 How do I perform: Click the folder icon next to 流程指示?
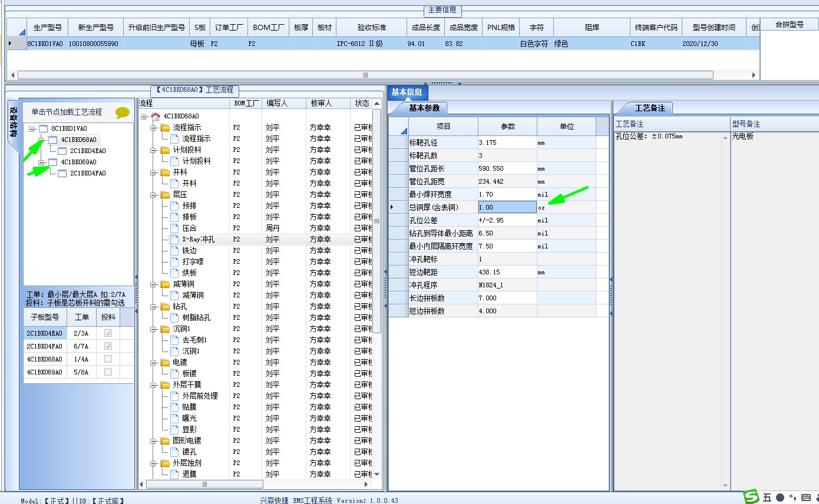pyautogui.click(x=165, y=127)
